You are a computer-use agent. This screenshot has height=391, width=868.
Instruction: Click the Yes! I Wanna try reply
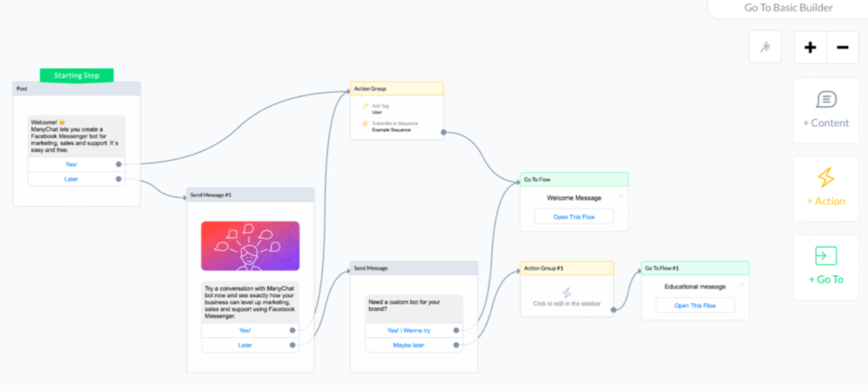point(410,330)
